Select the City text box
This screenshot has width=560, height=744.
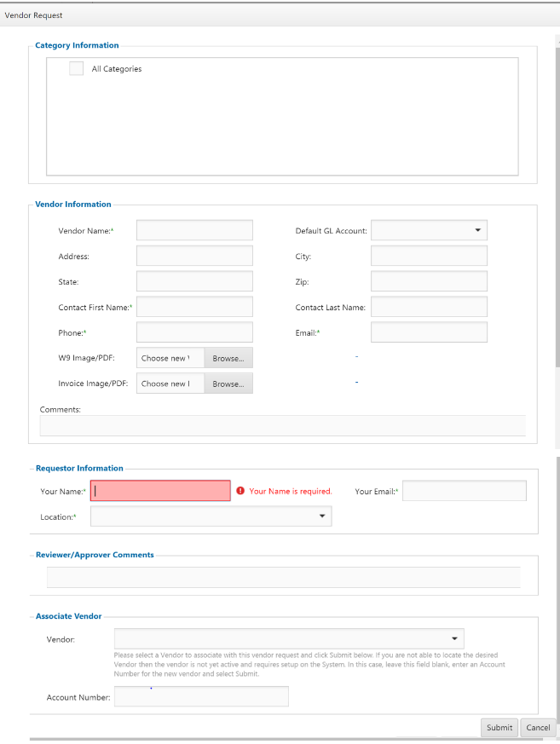429,256
